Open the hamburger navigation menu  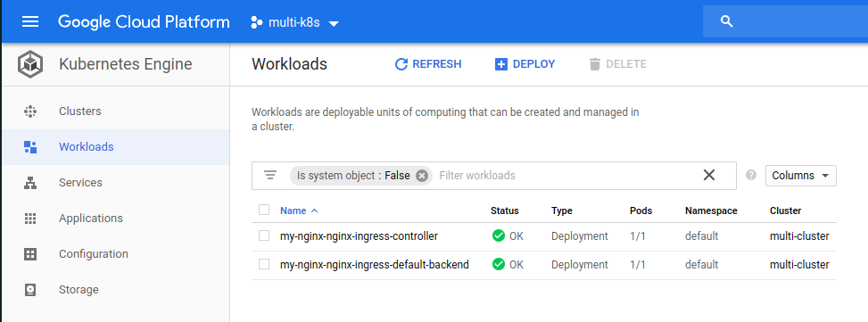(30, 22)
